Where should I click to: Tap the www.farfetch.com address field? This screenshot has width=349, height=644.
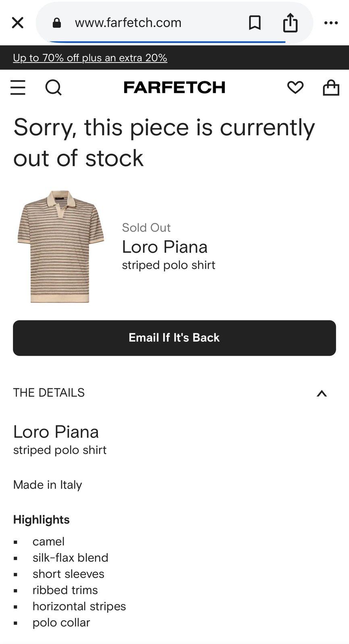tap(128, 23)
